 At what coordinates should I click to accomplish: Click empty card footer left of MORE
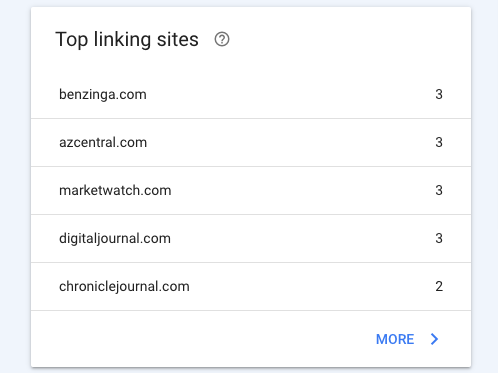(200, 339)
